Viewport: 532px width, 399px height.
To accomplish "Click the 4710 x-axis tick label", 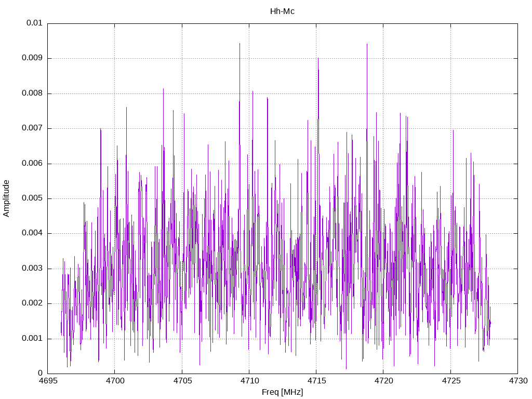I will (249, 381).
